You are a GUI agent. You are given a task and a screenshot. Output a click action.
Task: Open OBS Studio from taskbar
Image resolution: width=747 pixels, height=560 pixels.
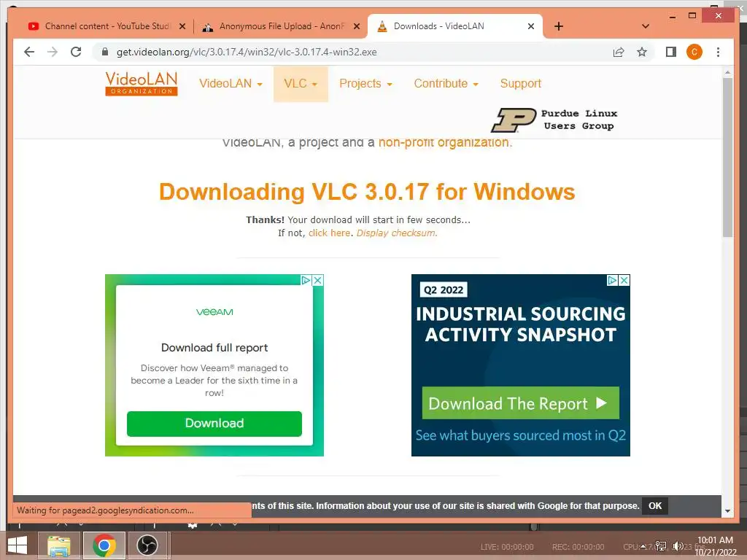point(147,545)
